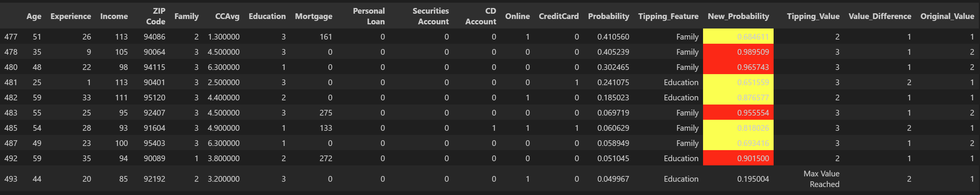Image resolution: width=980 pixels, height=195 pixels.
Task: Click ZIP code cell 90401
Action: pyautogui.click(x=154, y=82)
